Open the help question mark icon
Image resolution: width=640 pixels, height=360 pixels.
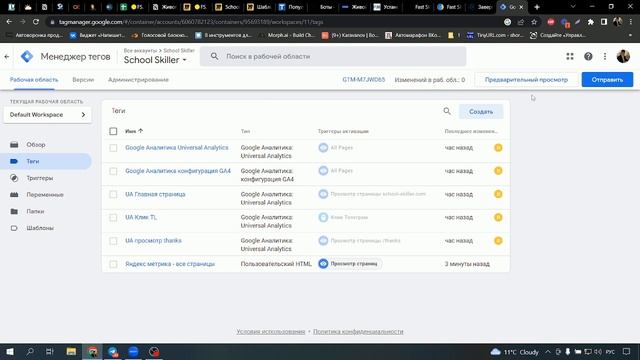point(588,56)
